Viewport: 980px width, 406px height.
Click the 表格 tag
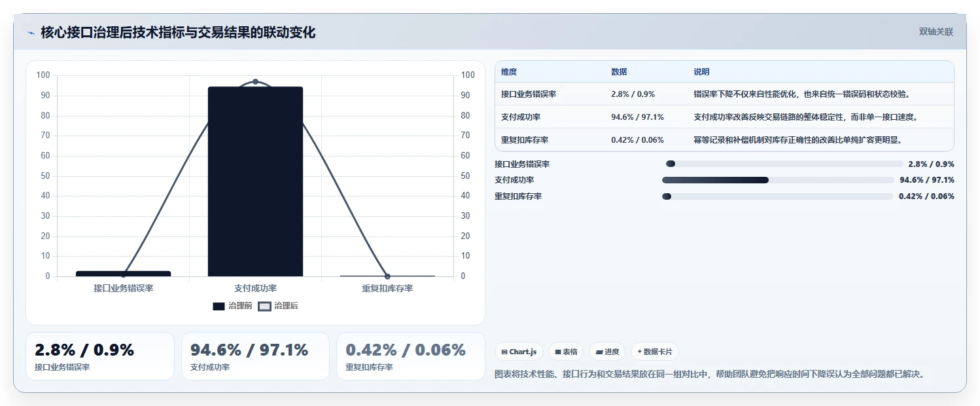[566, 352]
